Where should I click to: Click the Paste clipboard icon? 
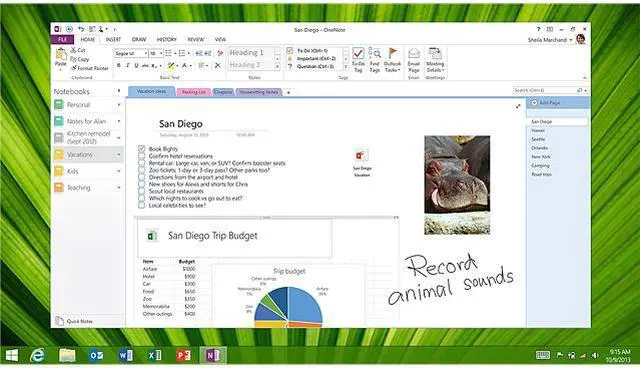[x=61, y=54]
